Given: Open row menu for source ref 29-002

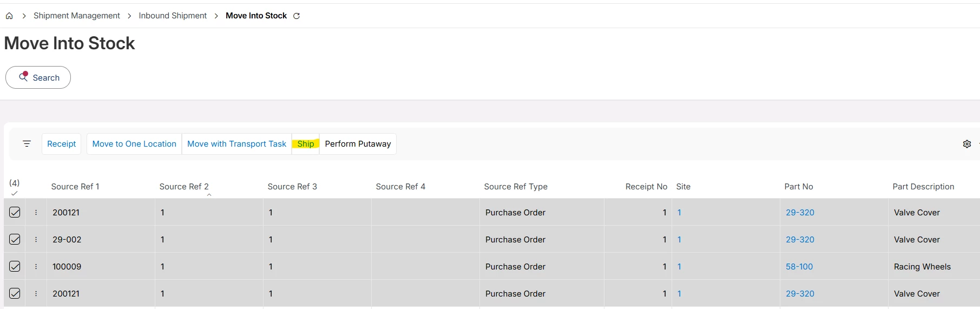Looking at the screenshot, I should point(36,239).
